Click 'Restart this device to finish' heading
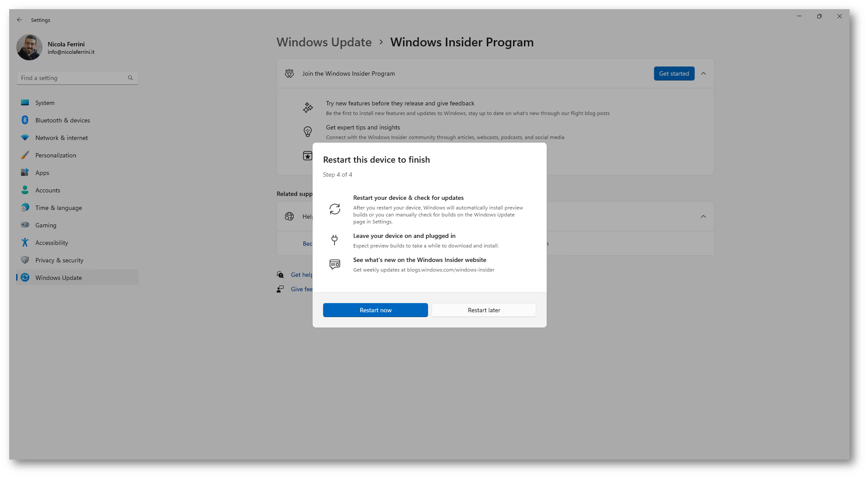Screen dimensions: 868x478 pyautogui.click(x=376, y=160)
